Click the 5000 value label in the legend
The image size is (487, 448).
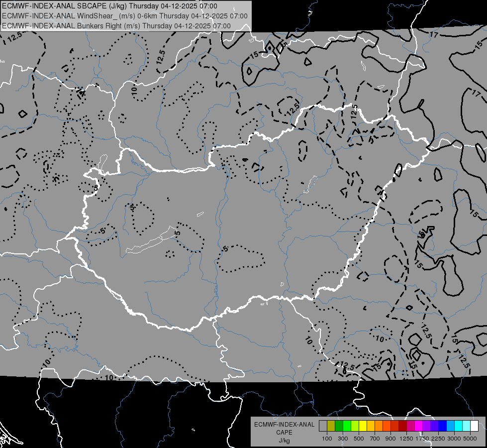click(470, 439)
